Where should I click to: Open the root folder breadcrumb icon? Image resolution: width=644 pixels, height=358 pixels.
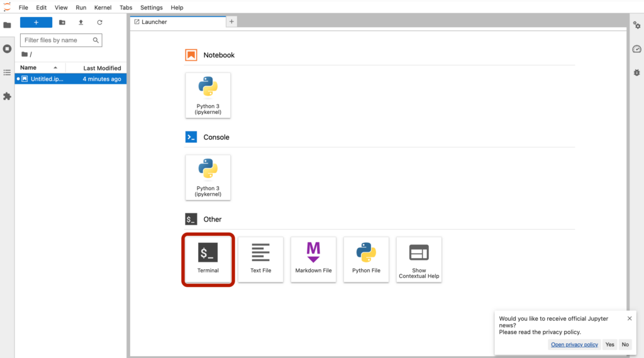coord(25,54)
